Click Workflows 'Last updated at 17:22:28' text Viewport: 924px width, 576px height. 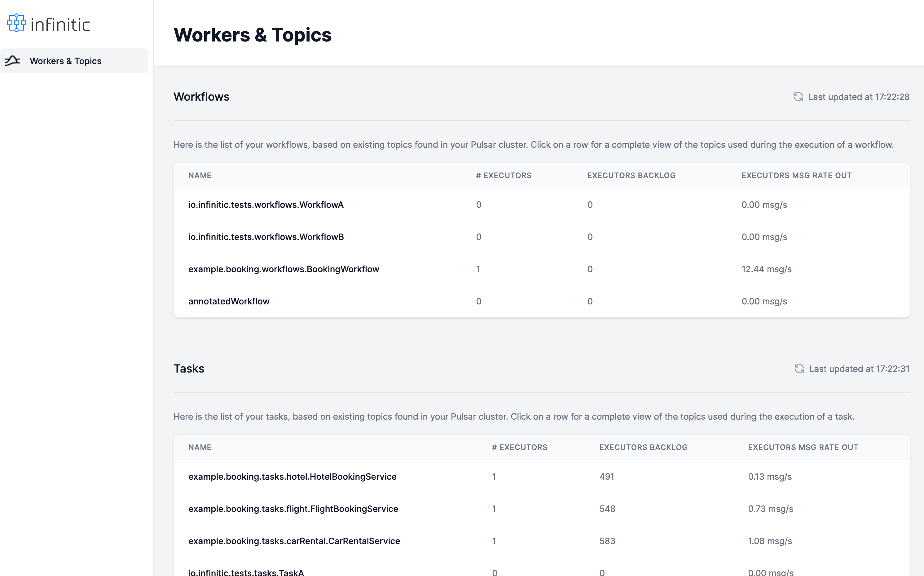click(x=858, y=97)
